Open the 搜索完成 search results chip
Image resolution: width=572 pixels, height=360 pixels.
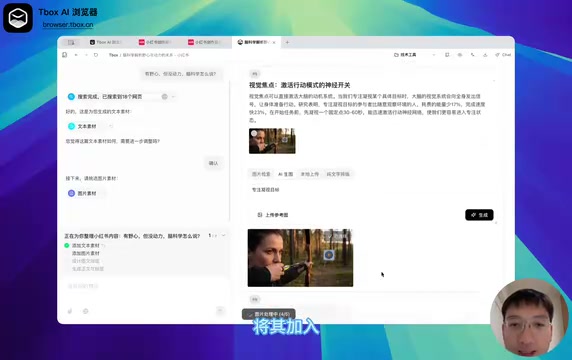click(x=122, y=97)
